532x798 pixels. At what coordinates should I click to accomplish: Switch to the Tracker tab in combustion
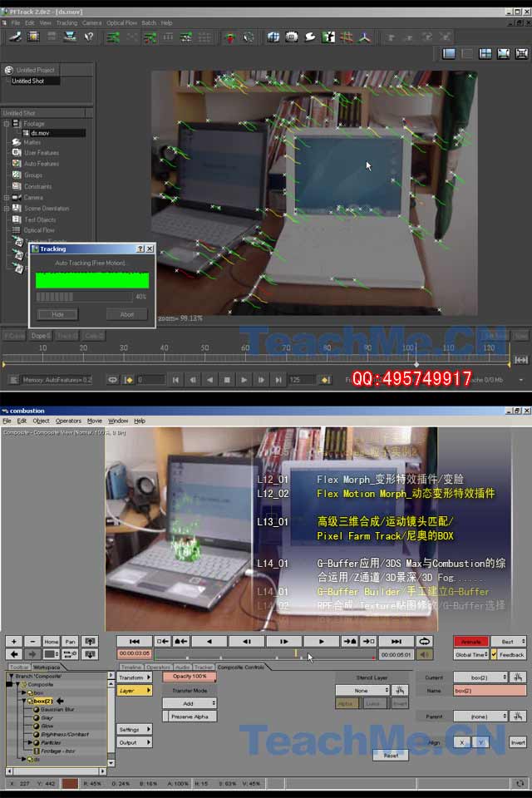[x=203, y=667]
